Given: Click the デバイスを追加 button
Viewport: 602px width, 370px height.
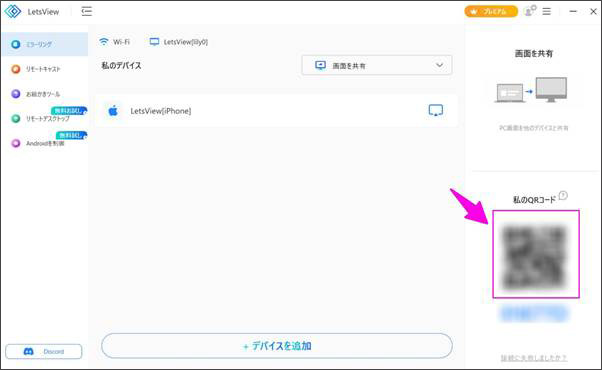Looking at the screenshot, I should pos(277,346).
